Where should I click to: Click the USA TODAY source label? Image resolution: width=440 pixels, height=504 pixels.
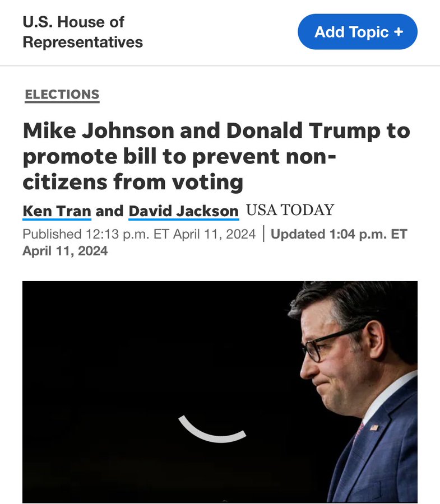pos(290,211)
